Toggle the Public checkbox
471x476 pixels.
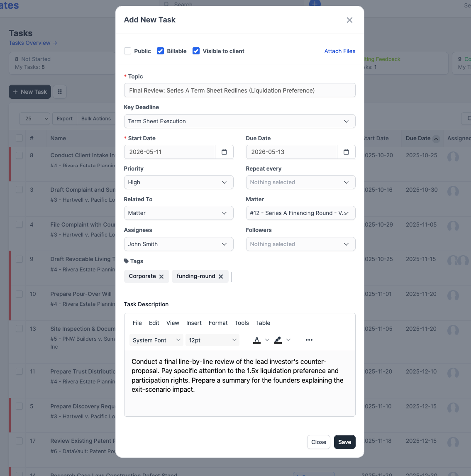[127, 51]
